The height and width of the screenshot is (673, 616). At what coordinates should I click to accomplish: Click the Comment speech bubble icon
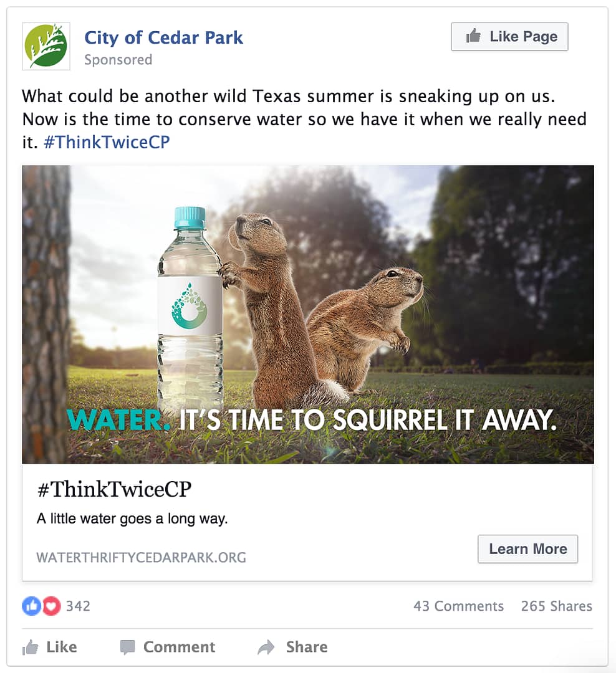pyautogui.click(x=127, y=647)
